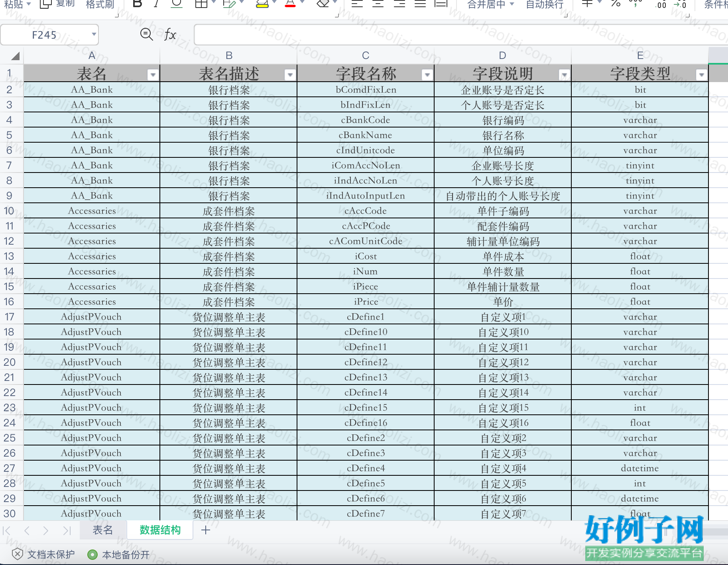
Task: Justify text alignment icon
Action: (x=420, y=4)
